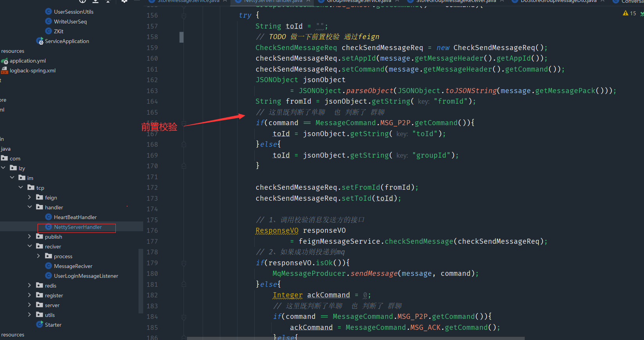
Task: Collapse the tcp package node
Action: click(21, 187)
